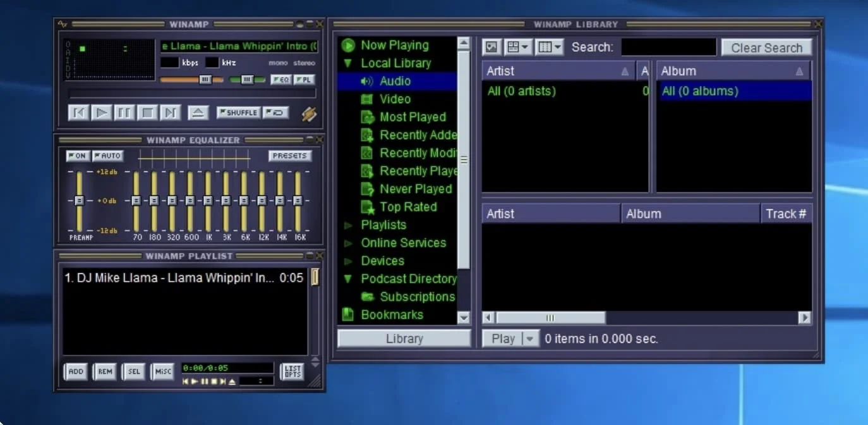Click mini pause icon in playlist window
Viewport: 868px width, 425px height.
[x=205, y=381]
